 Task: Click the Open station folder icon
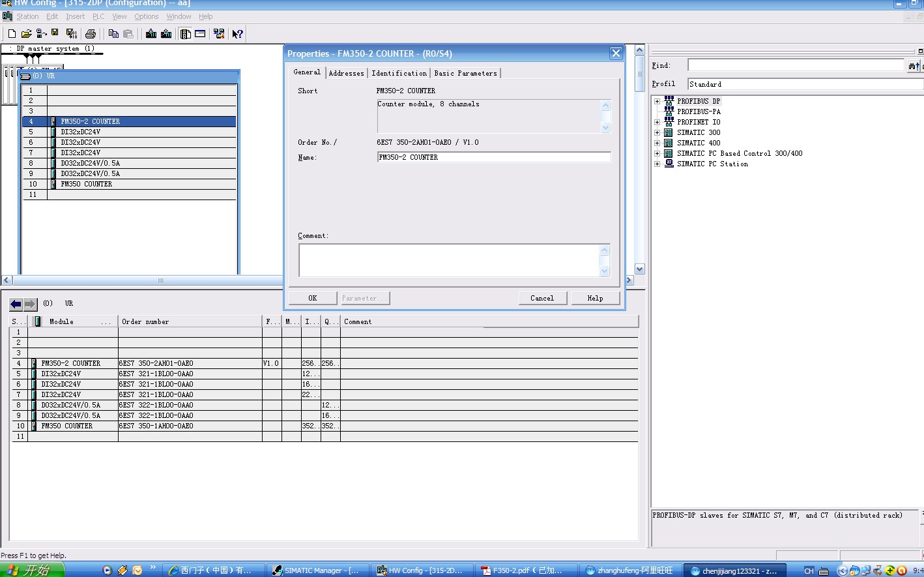click(x=27, y=34)
